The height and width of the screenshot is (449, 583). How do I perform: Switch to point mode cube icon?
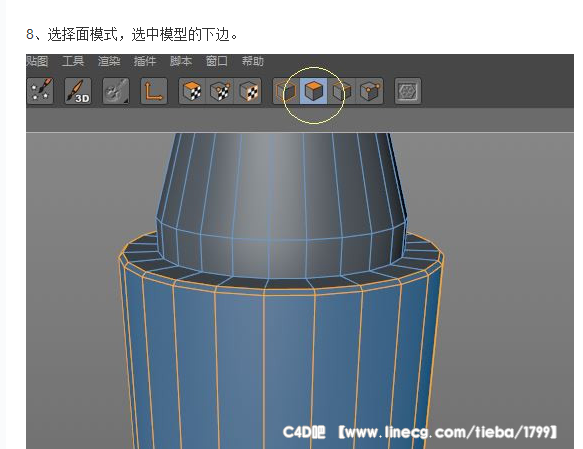(x=370, y=91)
